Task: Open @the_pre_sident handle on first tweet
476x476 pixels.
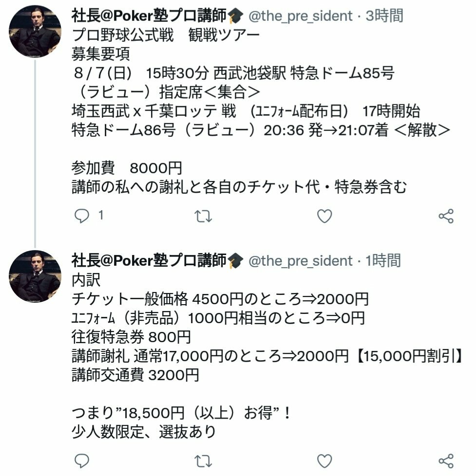Action: (x=300, y=16)
